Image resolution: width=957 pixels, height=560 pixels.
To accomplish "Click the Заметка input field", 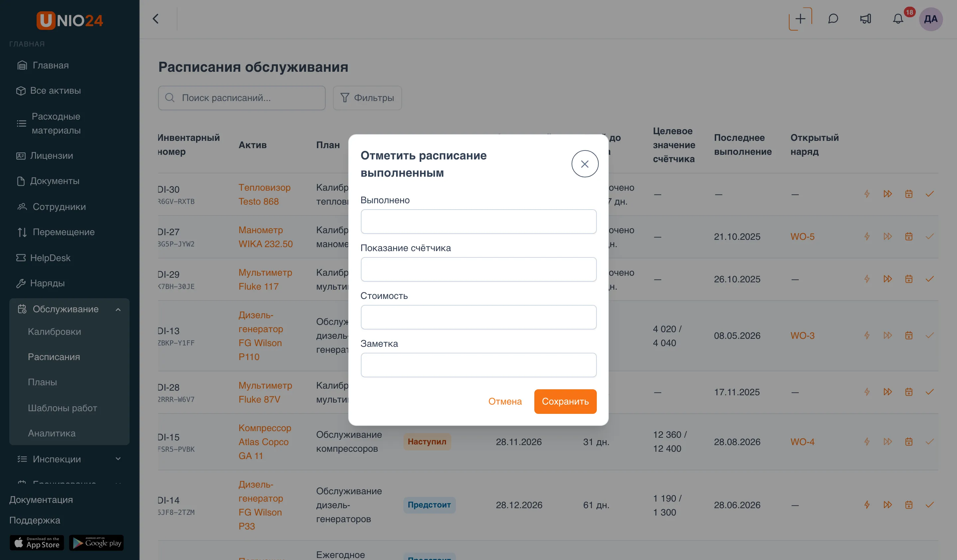I will coord(478,365).
